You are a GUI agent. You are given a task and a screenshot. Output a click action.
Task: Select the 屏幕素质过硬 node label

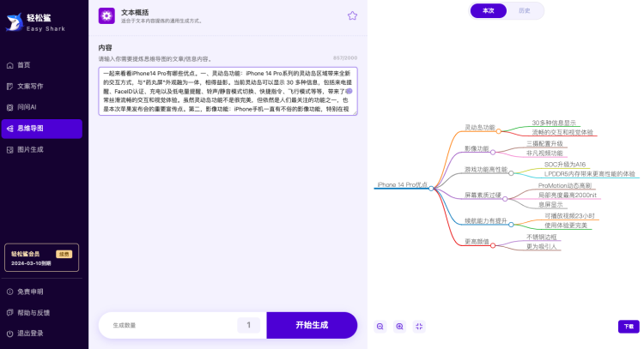[x=483, y=196]
